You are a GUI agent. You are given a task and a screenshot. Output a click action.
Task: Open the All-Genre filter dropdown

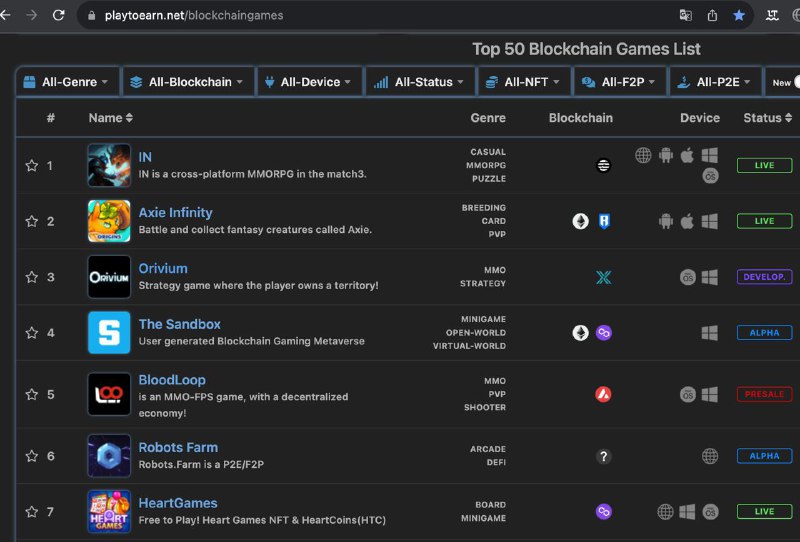[68, 82]
